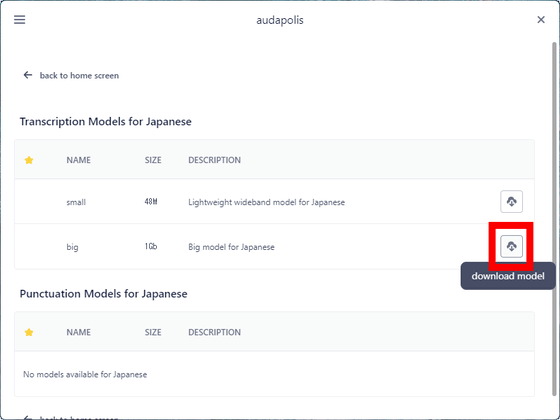Click the NAME header in Transcription Models table

[79, 160]
